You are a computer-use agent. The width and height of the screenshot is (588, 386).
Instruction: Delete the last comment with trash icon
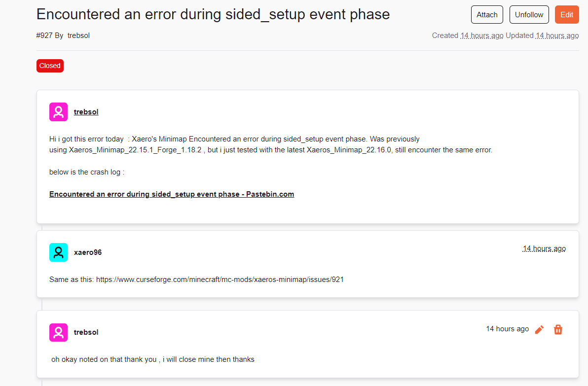[x=558, y=329]
